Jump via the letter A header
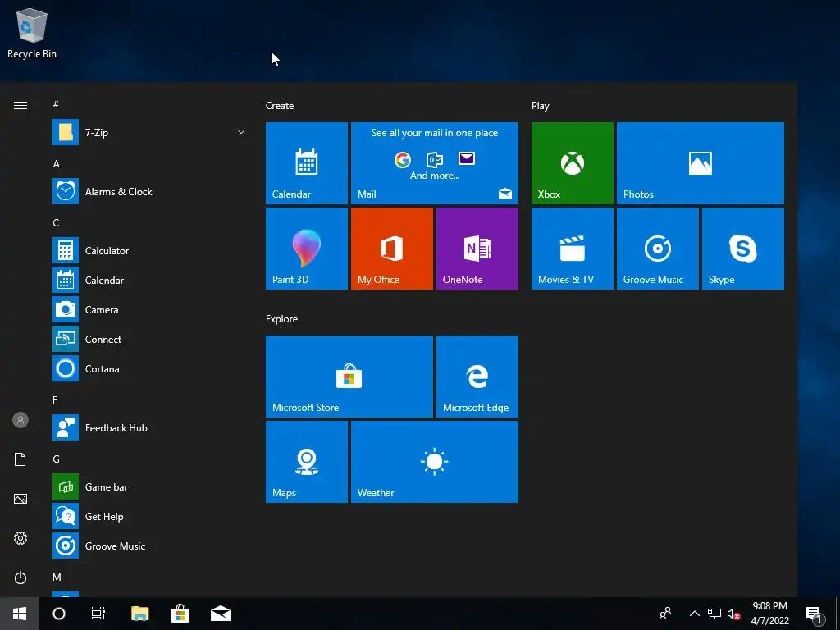Image resolution: width=840 pixels, height=630 pixels. click(57, 164)
